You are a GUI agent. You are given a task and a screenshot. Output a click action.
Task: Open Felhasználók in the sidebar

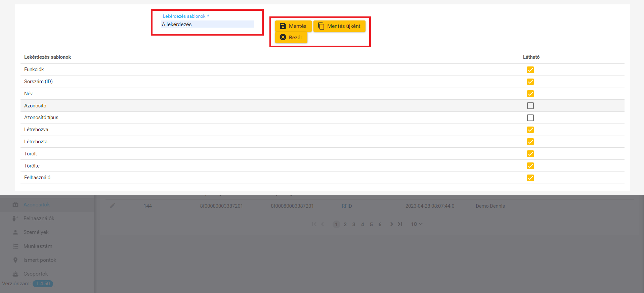point(39,218)
